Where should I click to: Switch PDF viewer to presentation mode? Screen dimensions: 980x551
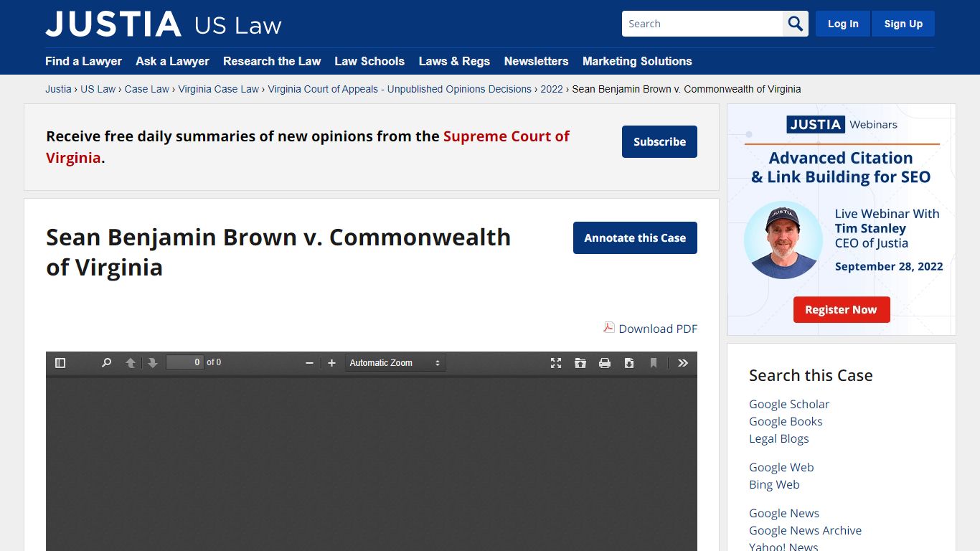tap(556, 363)
